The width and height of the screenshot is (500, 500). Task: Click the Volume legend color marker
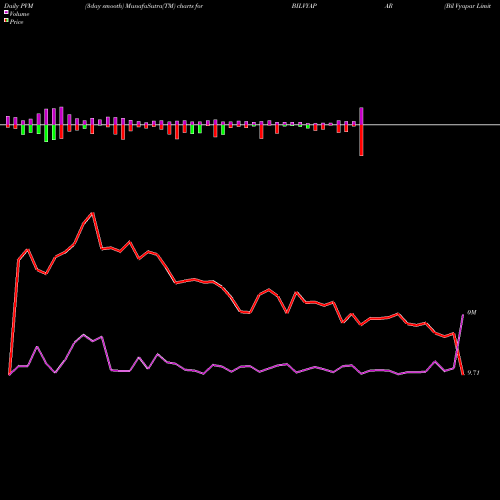click(6, 13)
